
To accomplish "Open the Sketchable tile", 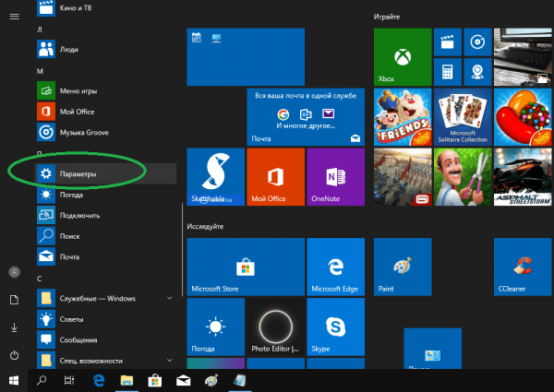I will click(215, 177).
